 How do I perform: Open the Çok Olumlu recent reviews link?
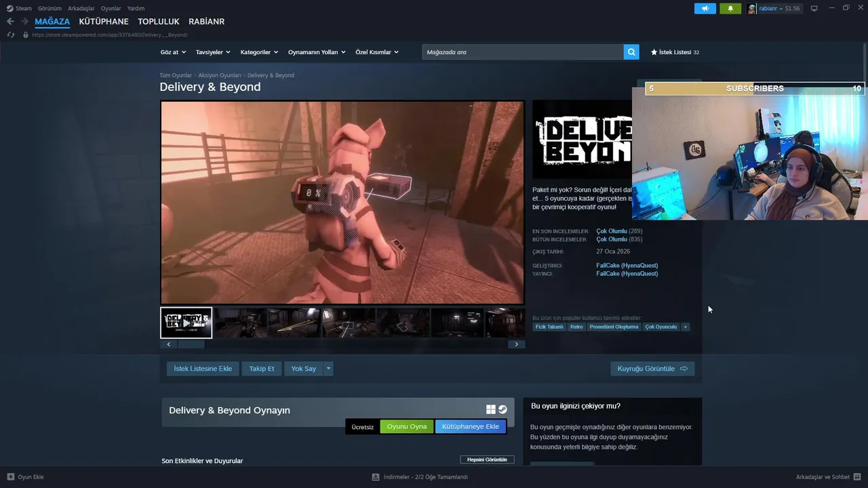(612, 231)
